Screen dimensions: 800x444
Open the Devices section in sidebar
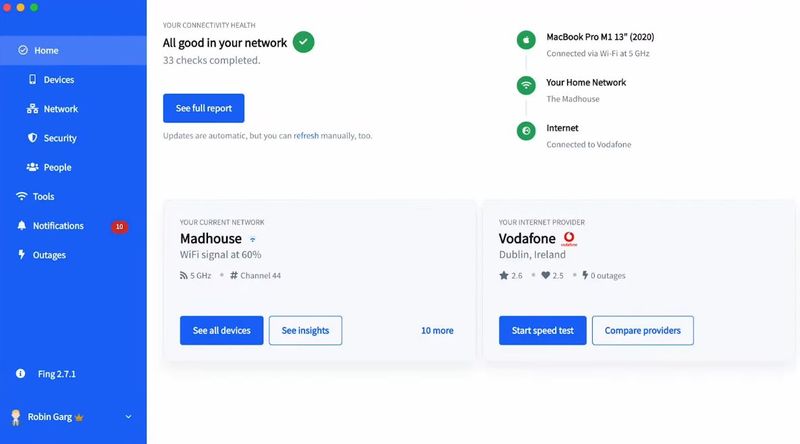(58, 80)
